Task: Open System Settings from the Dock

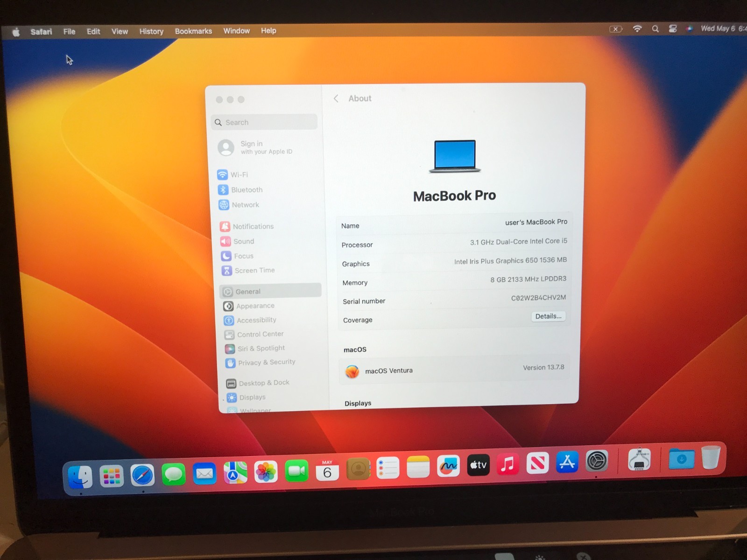Action: (x=597, y=461)
